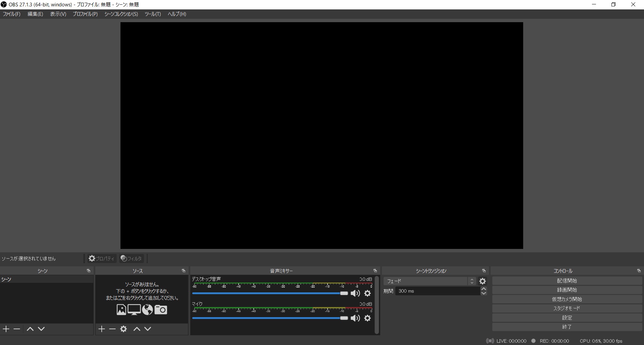
Task: Open the ファイル(F) menu
Action: coord(12,14)
